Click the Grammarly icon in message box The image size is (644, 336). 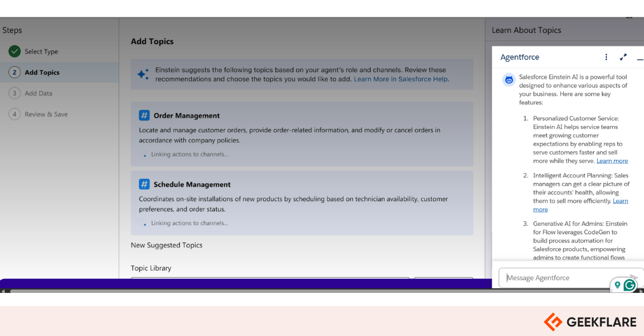(629, 284)
